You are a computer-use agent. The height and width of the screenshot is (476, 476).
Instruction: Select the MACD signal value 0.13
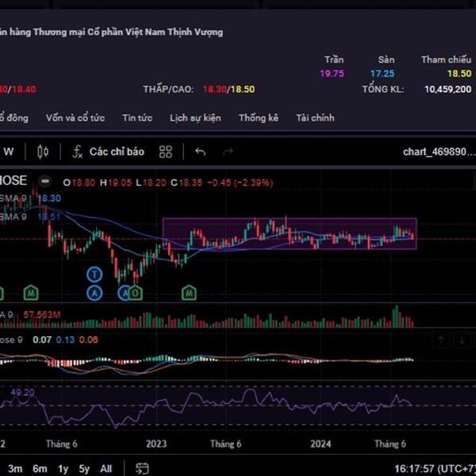point(65,340)
